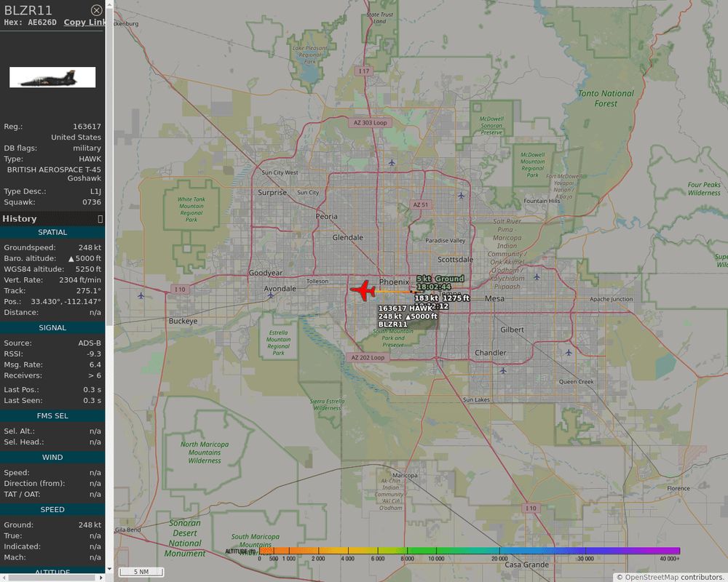This screenshot has width=728, height=582.
Task: Click registration value 163617 in panel
Action: click(87, 127)
